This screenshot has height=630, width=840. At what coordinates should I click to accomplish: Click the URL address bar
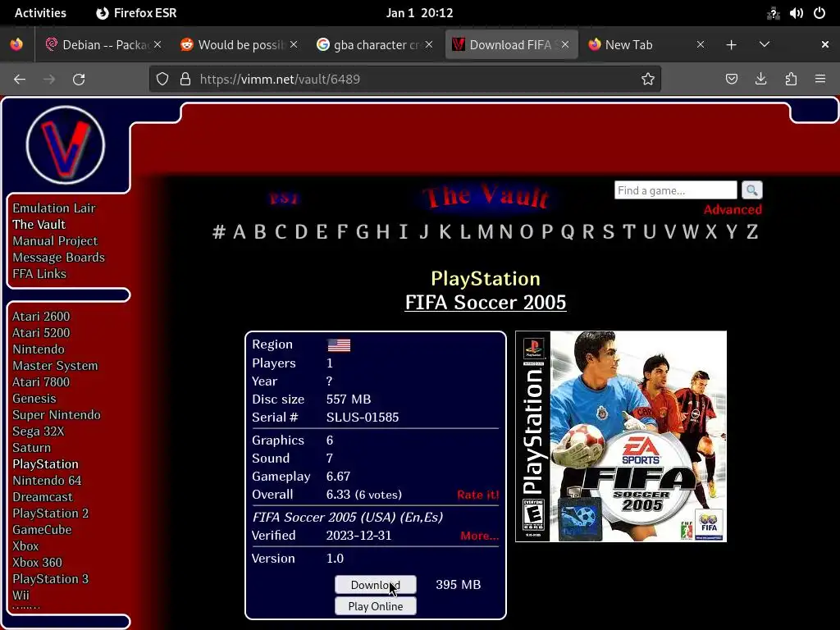point(407,80)
